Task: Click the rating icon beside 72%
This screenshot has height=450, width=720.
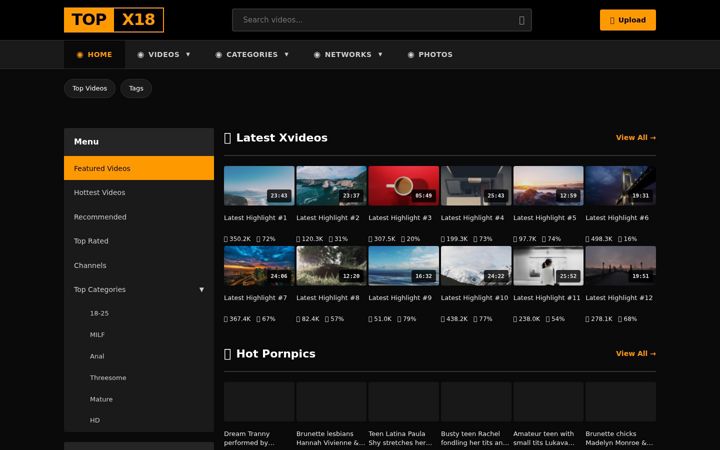Action: [259, 239]
